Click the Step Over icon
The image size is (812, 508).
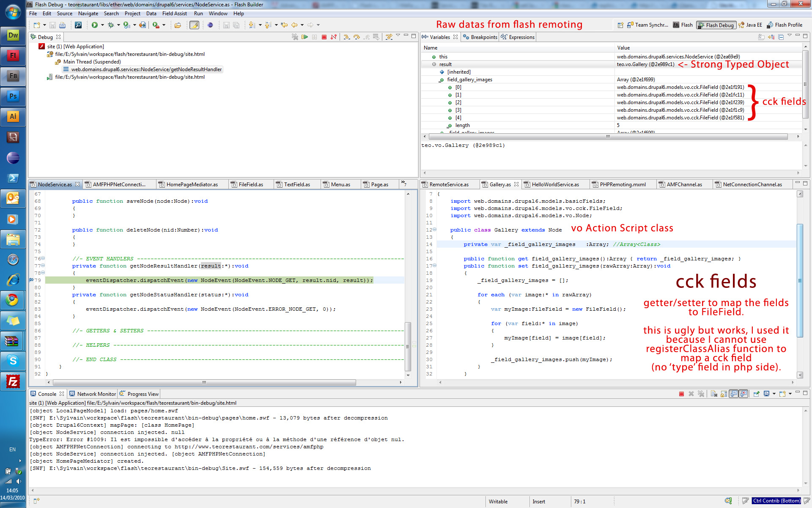(357, 37)
